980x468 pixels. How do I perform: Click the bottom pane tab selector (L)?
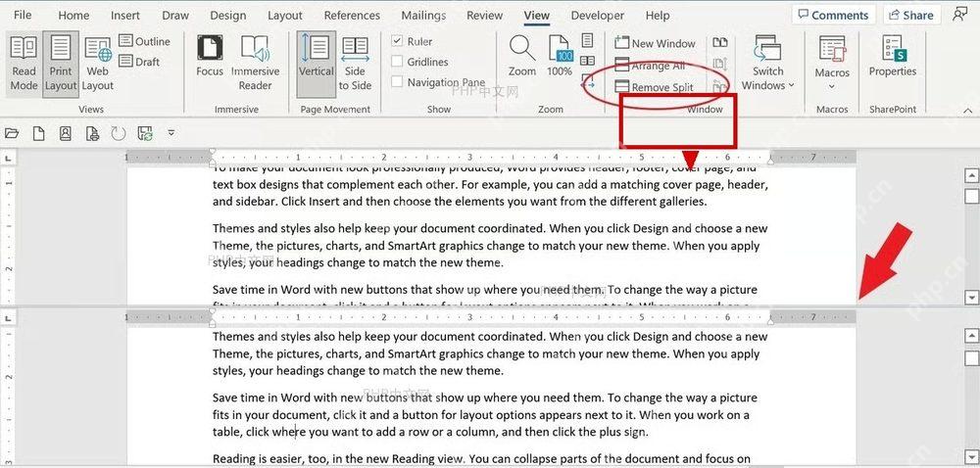tap(9, 317)
